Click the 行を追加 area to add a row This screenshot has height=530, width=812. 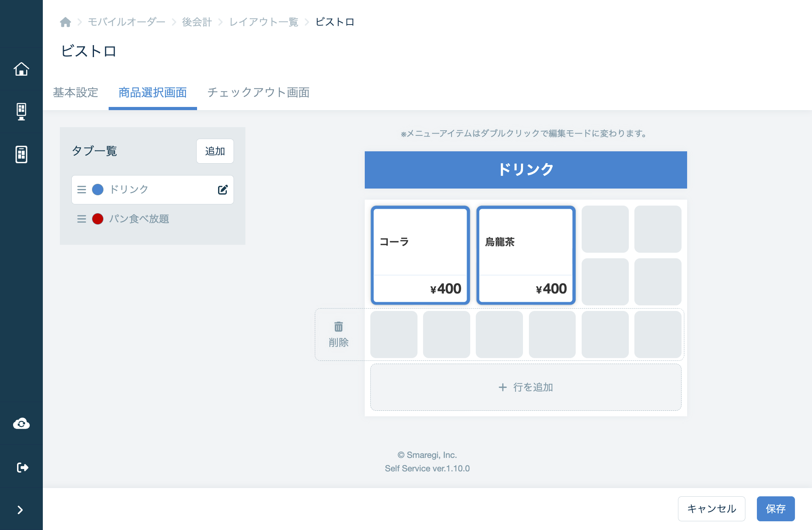(525, 387)
